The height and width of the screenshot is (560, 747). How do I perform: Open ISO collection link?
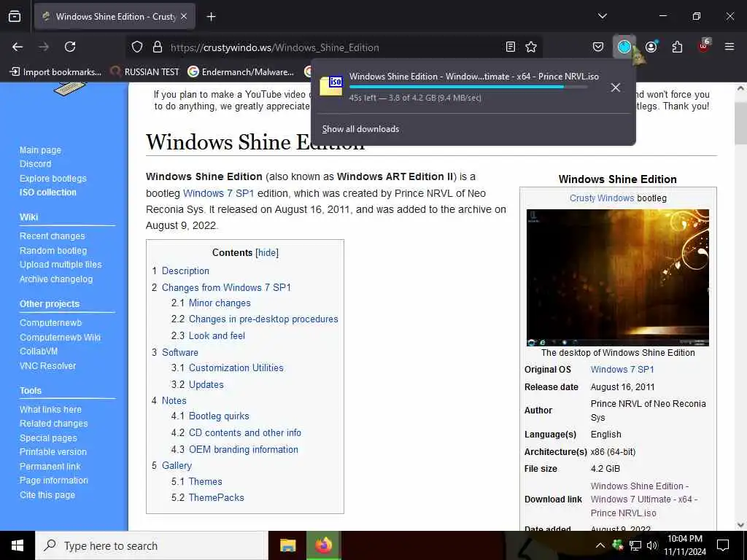click(x=47, y=192)
